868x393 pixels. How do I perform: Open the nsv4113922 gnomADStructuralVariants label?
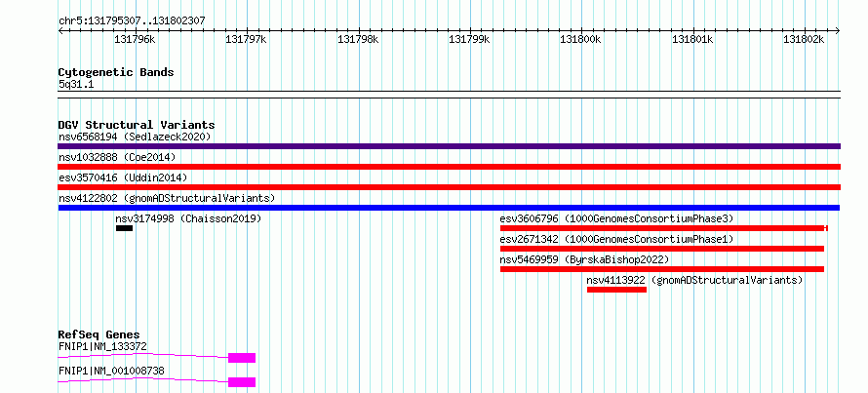pyautogui.click(x=694, y=280)
